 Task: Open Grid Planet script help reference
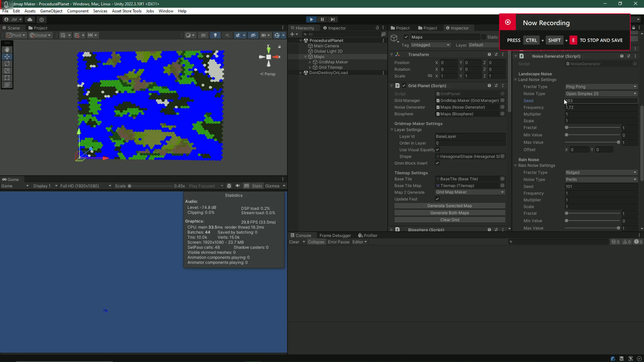coord(489,86)
